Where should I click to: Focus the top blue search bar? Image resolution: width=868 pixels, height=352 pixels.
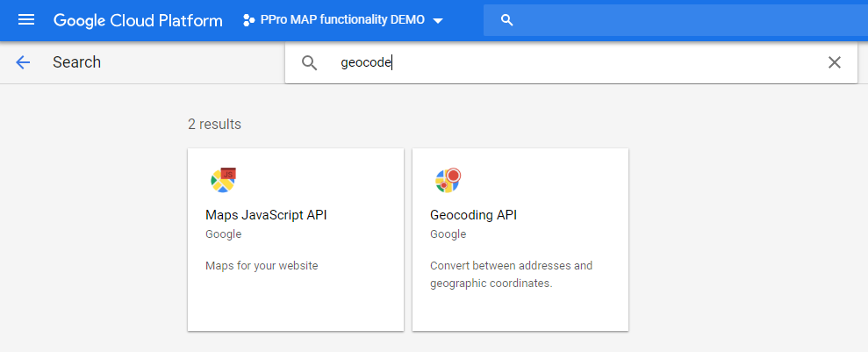pyautogui.click(x=676, y=20)
